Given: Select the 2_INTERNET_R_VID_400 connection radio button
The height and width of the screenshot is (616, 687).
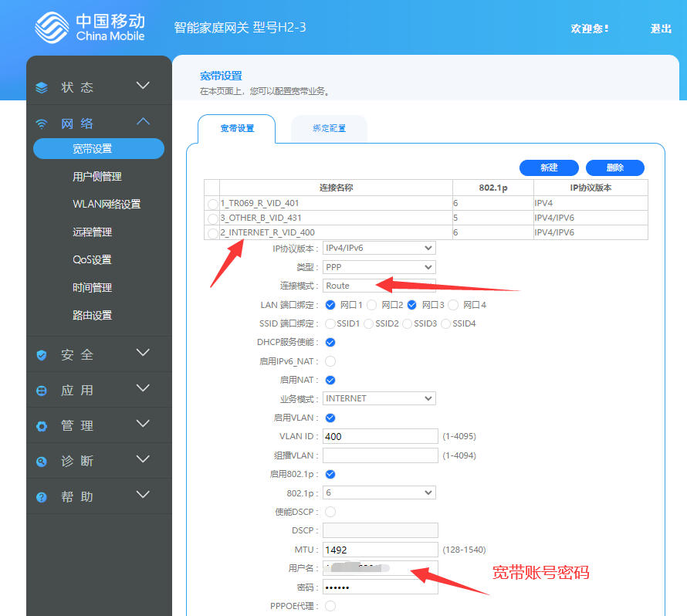Looking at the screenshot, I should tap(213, 233).
